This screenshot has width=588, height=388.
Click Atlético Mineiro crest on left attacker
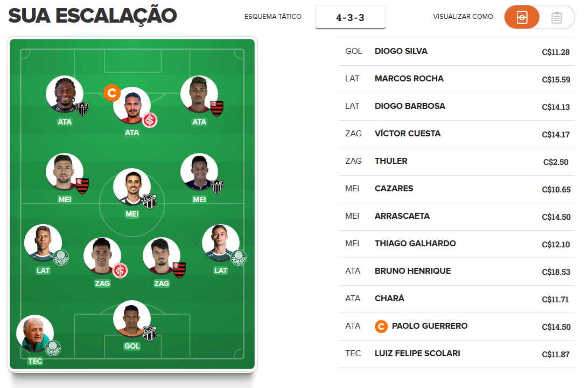click(82, 109)
